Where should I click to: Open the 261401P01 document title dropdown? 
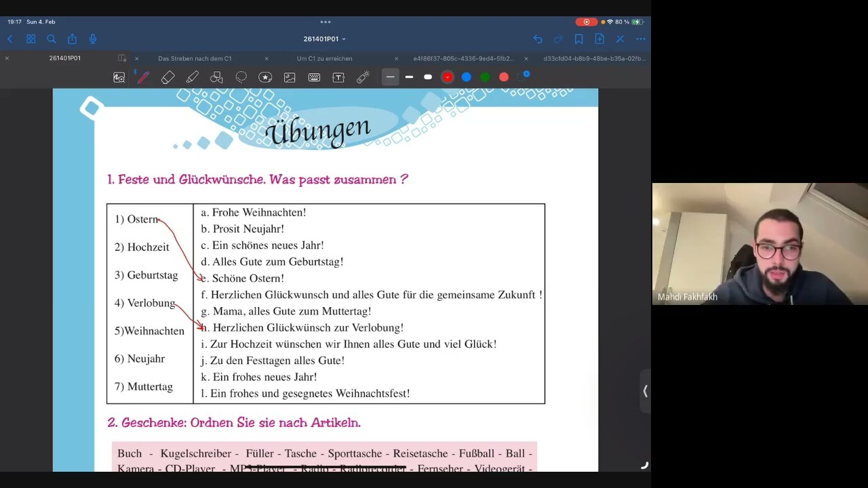coord(325,39)
